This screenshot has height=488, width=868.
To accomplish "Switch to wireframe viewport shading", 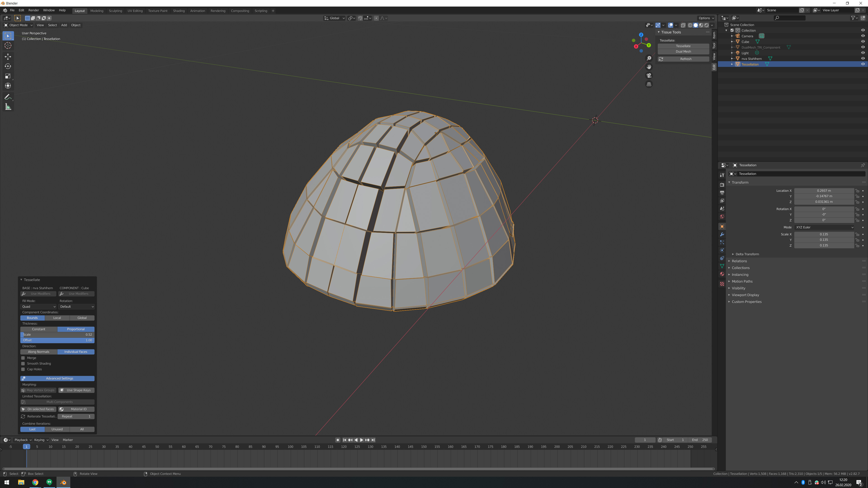I will pyautogui.click(x=690, y=25).
